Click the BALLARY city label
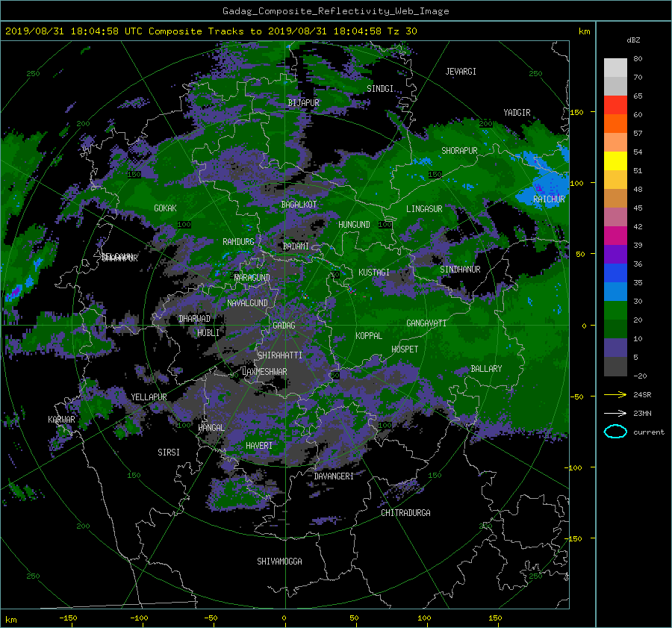This screenshot has height=628, width=672. click(x=486, y=369)
